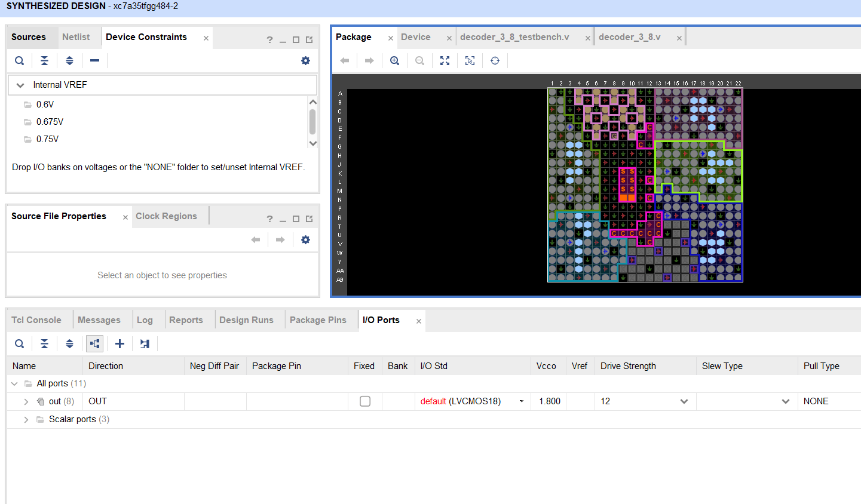This screenshot has height=504, width=861.
Task: Click OUT direction cell
Action: 133,401
